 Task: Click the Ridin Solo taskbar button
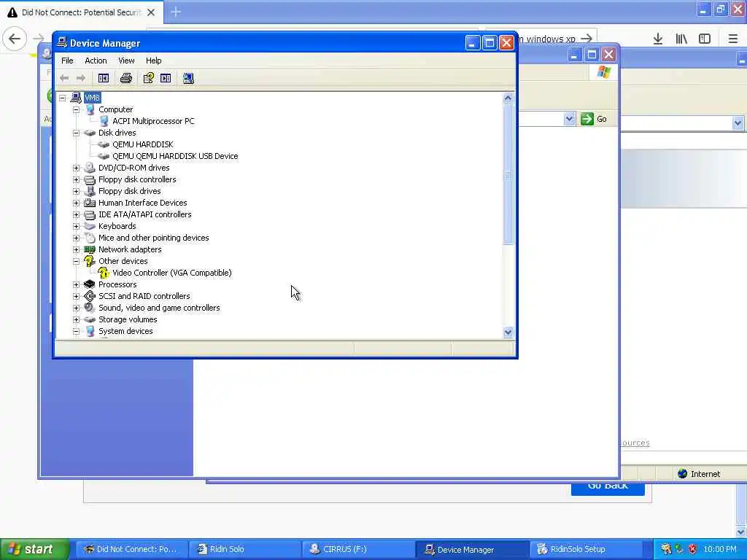245,550
